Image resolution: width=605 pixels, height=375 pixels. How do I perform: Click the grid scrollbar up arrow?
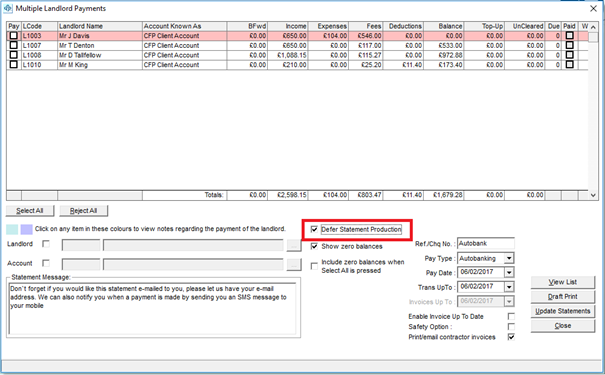[x=593, y=26]
